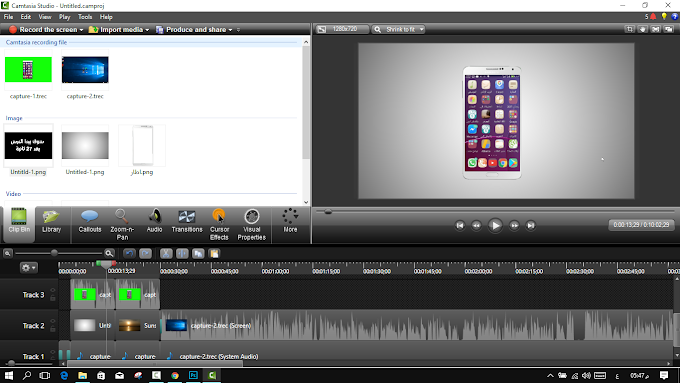Open Photoshop from the taskbar

pyautogui.click(x=193, y=376)
